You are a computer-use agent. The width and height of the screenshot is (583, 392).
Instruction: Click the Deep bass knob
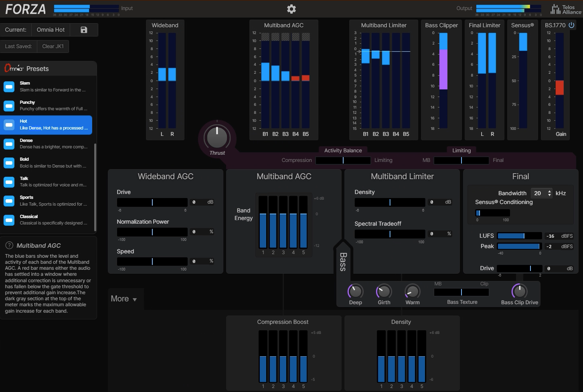coord(355,291)
